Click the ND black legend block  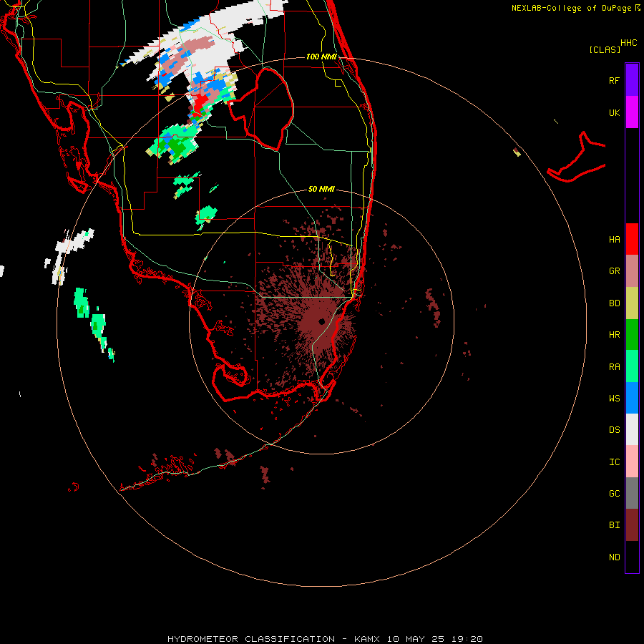coord(632,557)
